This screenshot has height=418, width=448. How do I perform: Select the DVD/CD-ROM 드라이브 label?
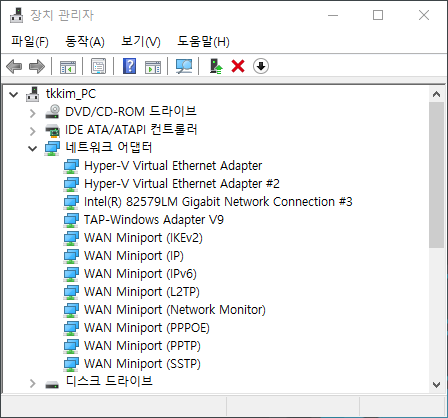pos(131,111)
